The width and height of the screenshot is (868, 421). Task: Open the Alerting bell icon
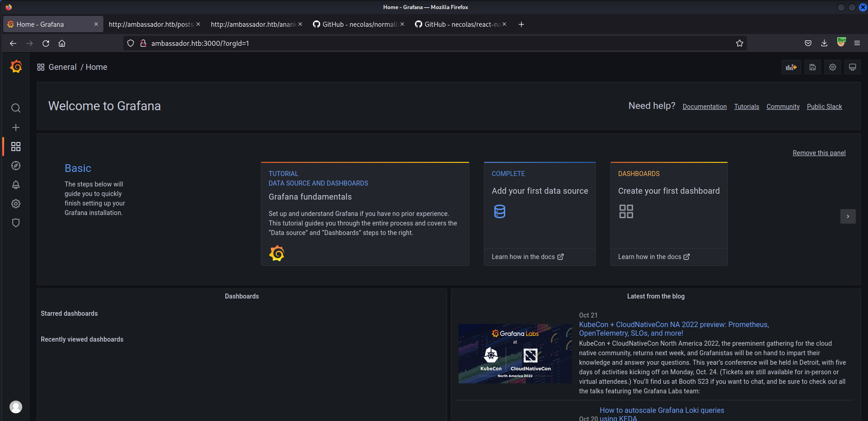16,185
